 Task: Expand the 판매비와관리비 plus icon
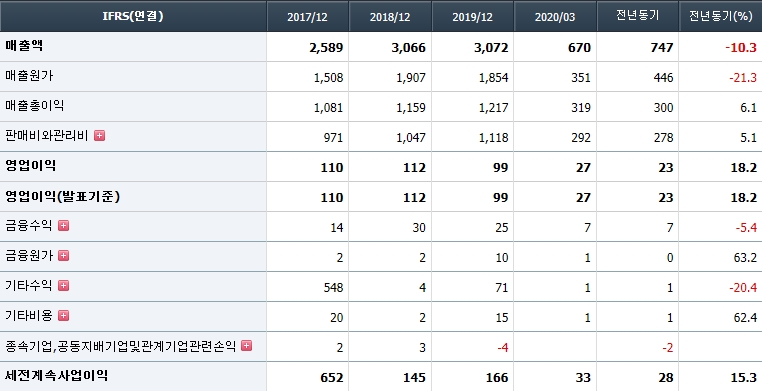pyautogui.click(x=99, y=136)
